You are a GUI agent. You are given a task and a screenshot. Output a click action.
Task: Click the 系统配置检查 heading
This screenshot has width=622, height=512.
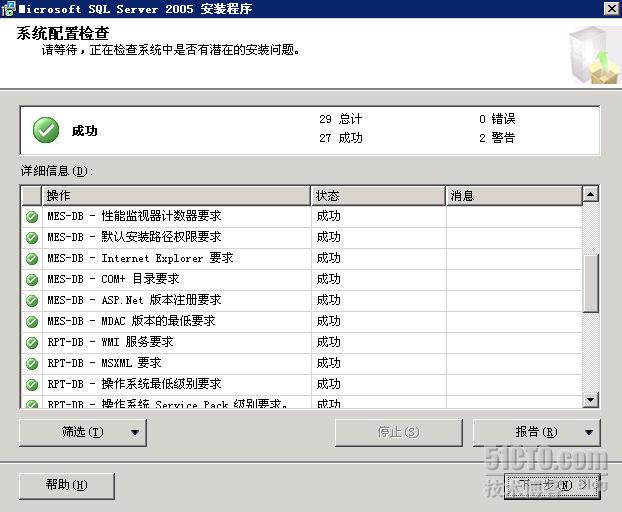click(x=63, y=33)
